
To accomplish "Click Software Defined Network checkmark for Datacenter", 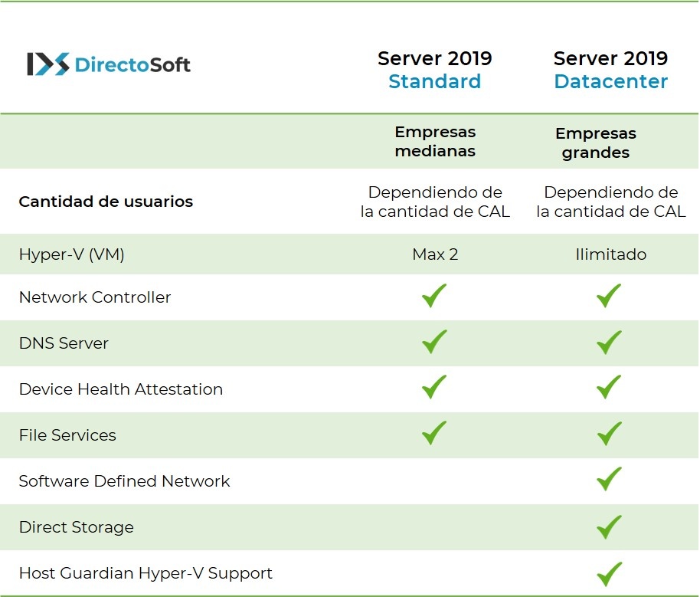I will point(609,478).
